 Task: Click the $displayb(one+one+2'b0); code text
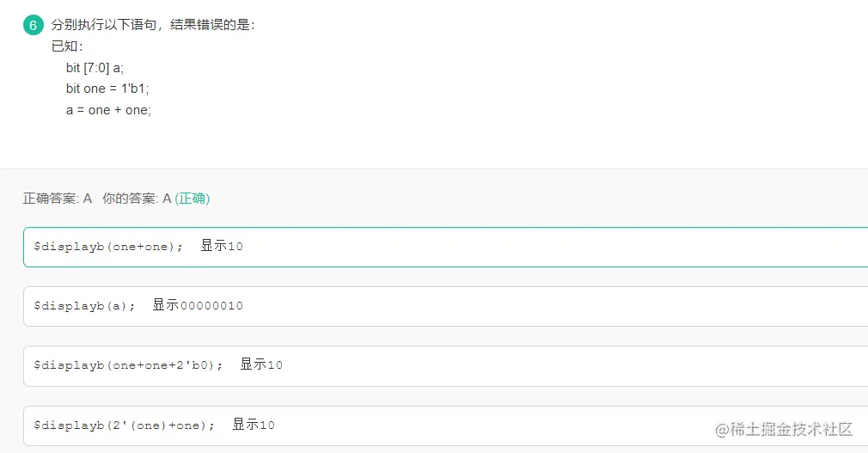pyautogui.click(x=128, y=365)
